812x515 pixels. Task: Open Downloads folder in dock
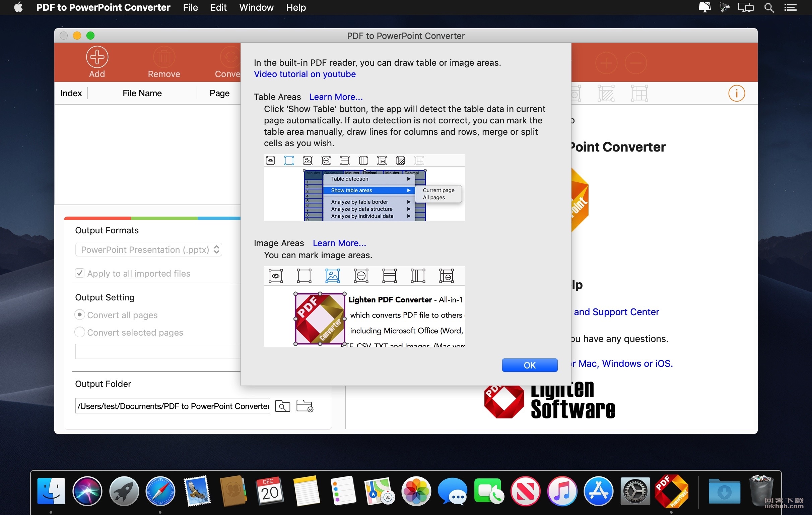pyautogui.click(x=724, y=492)
